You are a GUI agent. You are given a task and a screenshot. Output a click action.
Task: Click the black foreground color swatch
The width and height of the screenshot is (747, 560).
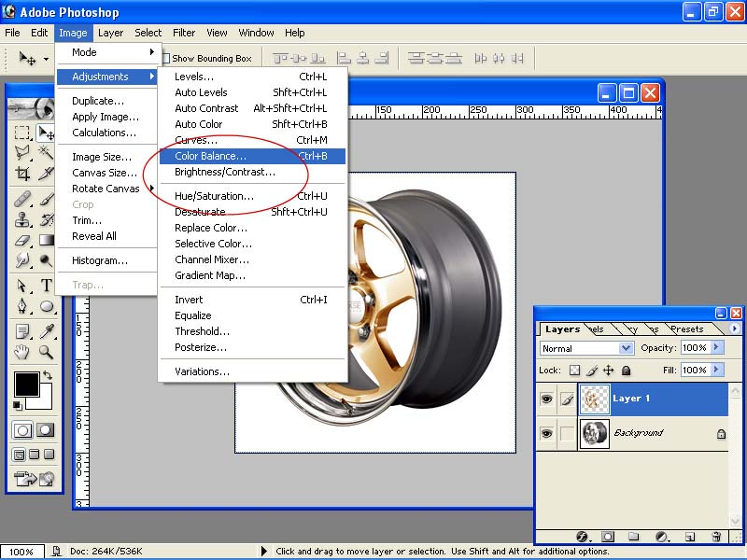[x=26, y=384]
